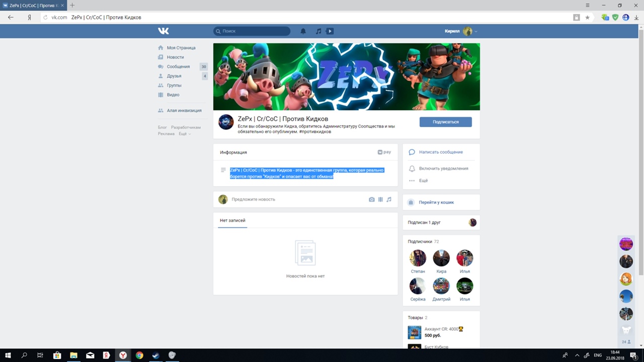Attach video via post box film icon
This screenshot has width=644, height=362.
click(x=380, y=200)
